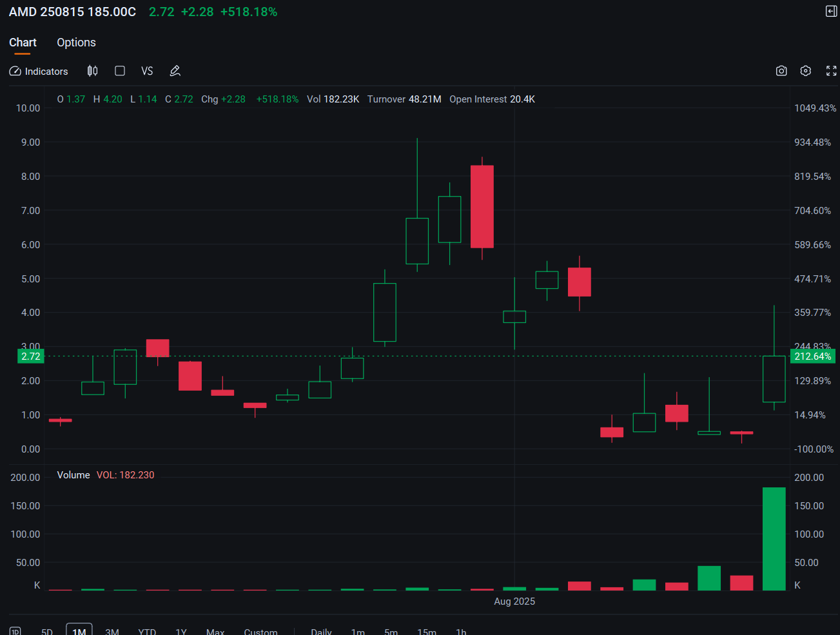
Task: Set interval to Daily
Action: click(x=321, y=631)
